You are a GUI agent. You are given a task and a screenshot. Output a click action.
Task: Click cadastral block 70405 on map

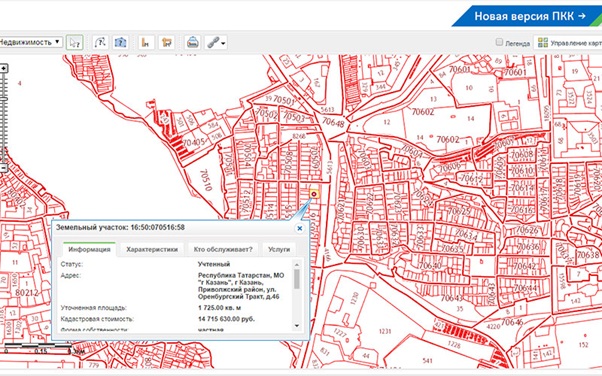[194, 143]
